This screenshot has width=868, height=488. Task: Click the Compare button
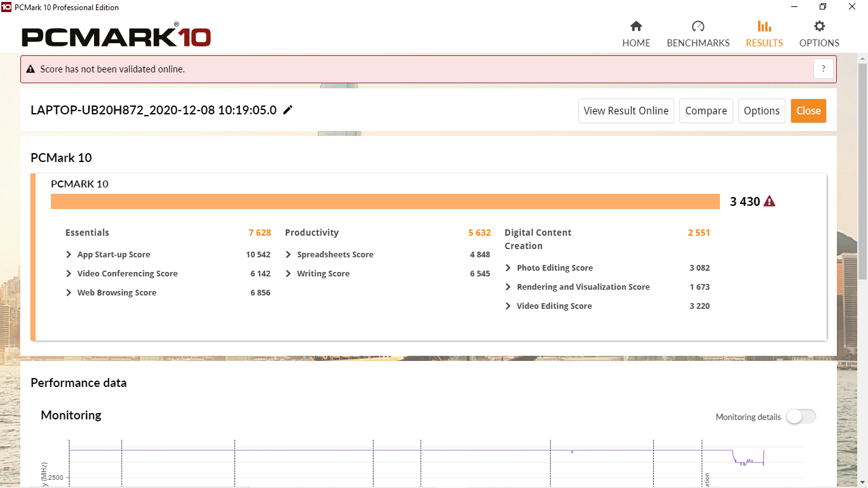(706, 111)
